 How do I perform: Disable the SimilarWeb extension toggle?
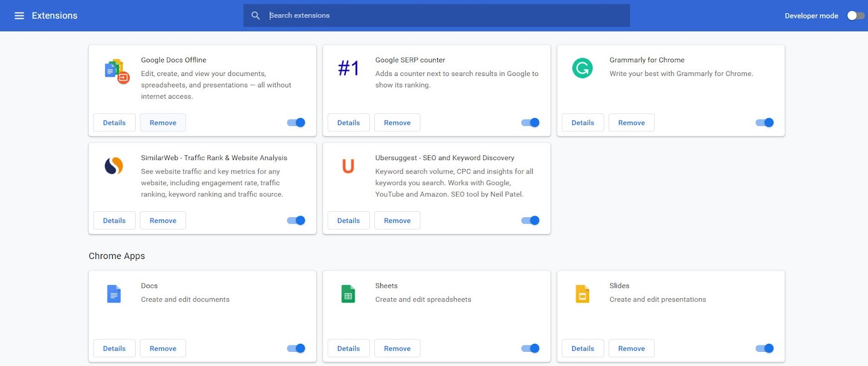tap(296, 220)
